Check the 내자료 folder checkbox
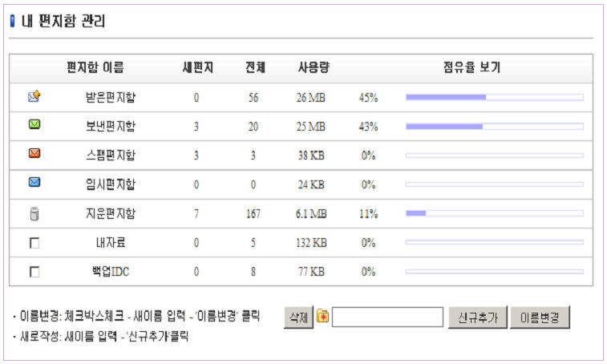607x364 pixels. 34,243
